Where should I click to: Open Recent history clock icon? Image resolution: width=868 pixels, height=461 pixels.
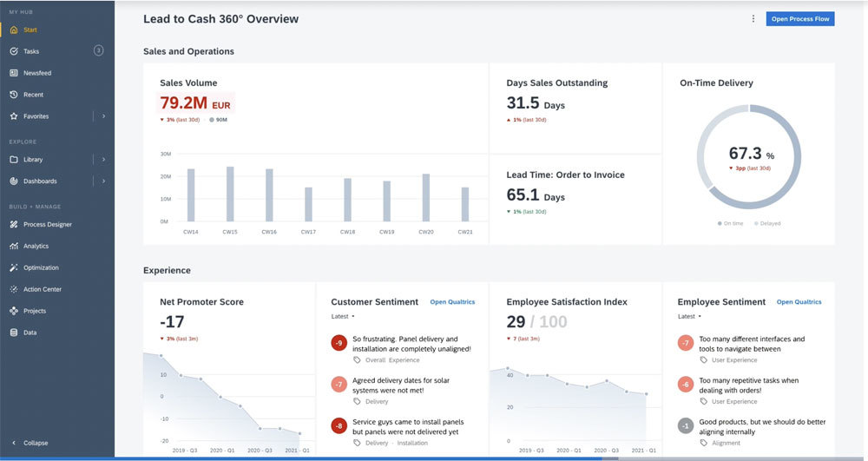(14, 95)
